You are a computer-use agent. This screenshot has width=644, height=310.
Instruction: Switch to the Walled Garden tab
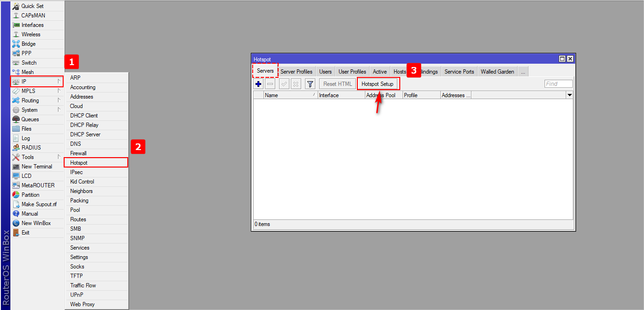(x=497, y=72)
